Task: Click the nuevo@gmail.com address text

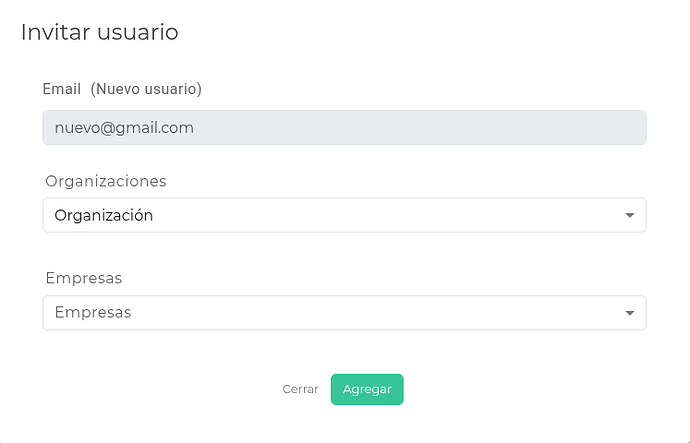Action: 124,128
